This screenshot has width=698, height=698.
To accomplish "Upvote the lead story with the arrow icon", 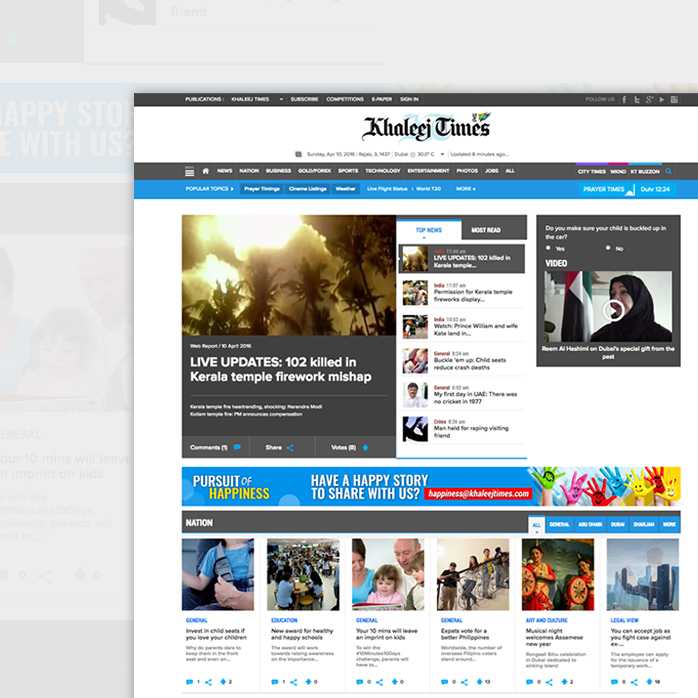I will [365, 447].
